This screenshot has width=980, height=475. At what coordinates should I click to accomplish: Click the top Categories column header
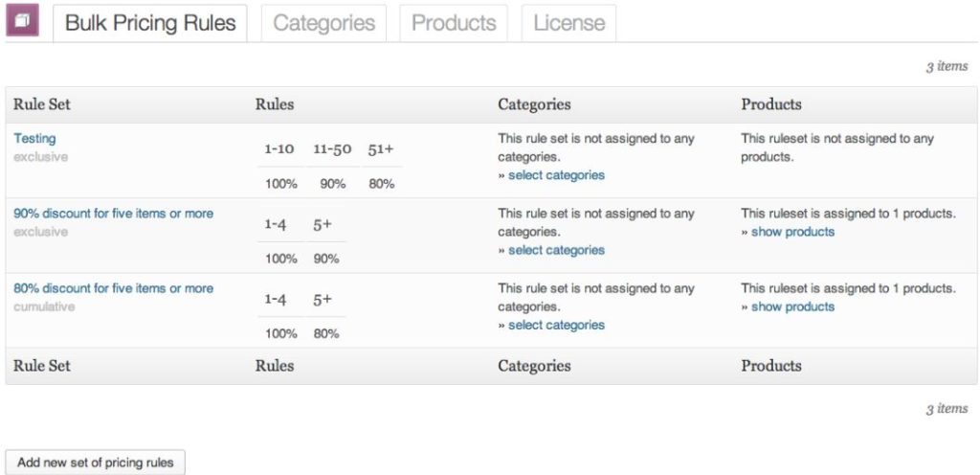pyautogui.click(x=534, y=104)
